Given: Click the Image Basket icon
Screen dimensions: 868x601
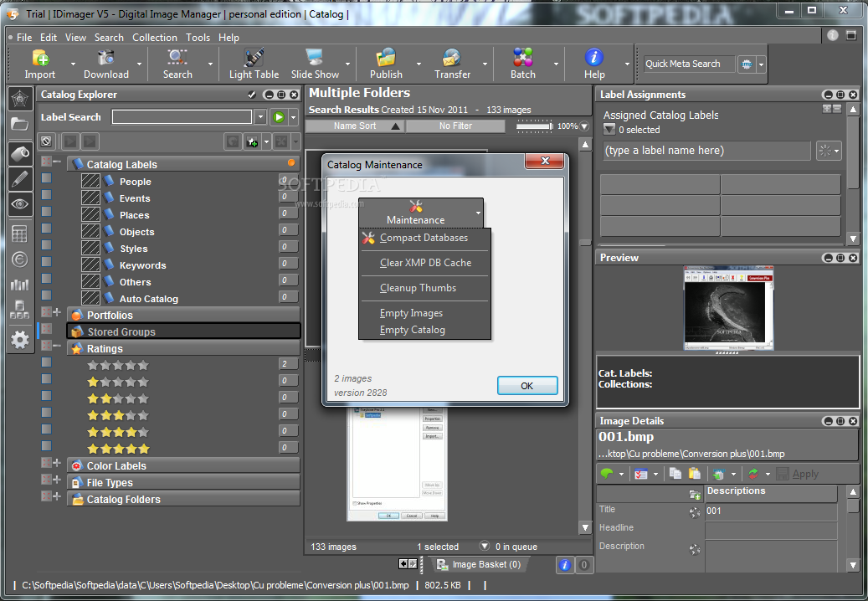Looking at the screenshot, I should tap(442, 564).
